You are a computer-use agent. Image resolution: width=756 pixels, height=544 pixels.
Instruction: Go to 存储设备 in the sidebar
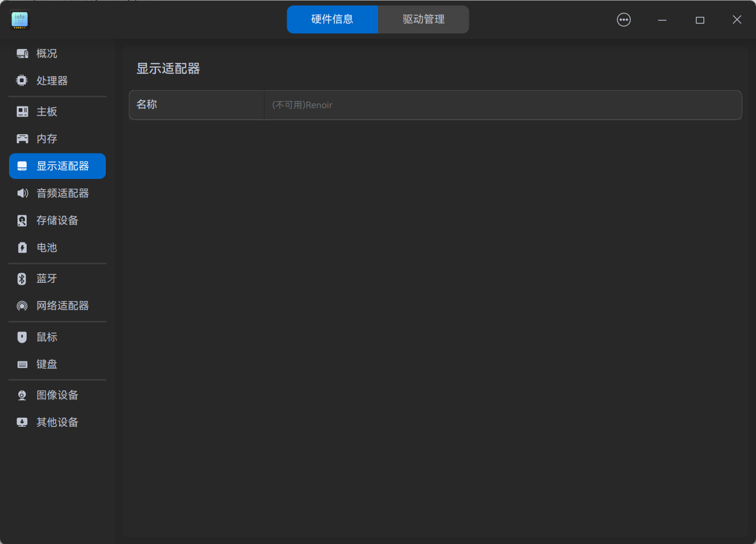pos(57,221)
